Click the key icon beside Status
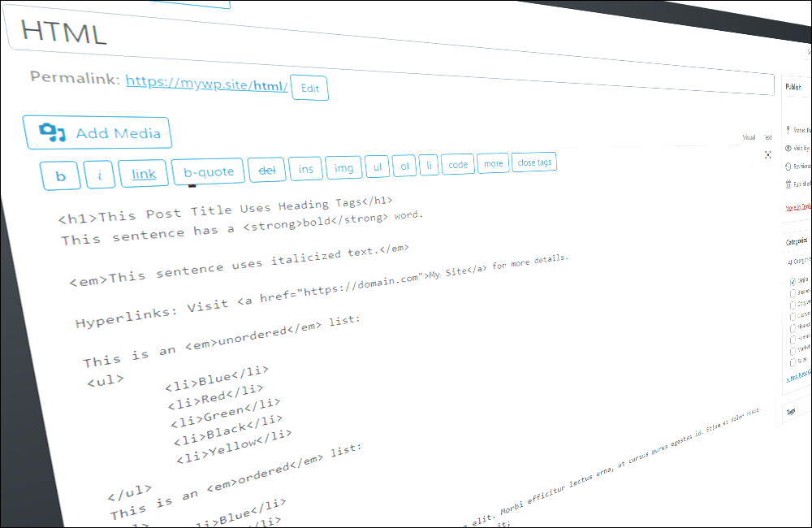Screen dimensions: 812x528 788,129
